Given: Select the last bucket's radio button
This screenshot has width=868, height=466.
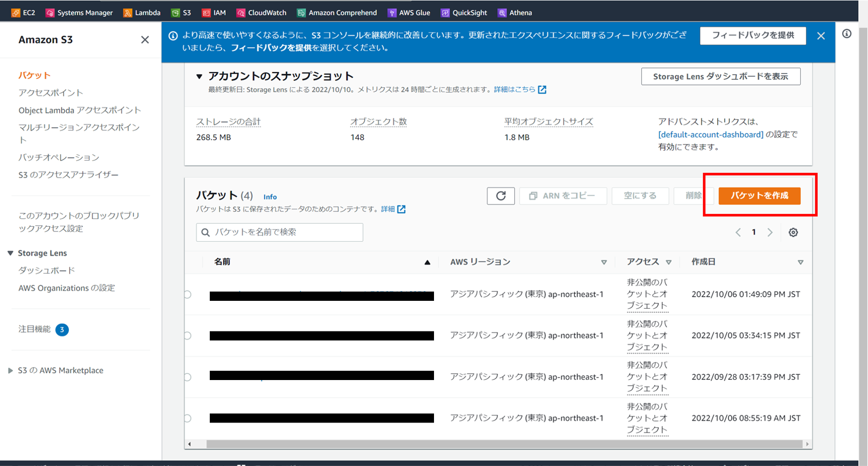Looking at the screenshot, I should tap(187, 418).
